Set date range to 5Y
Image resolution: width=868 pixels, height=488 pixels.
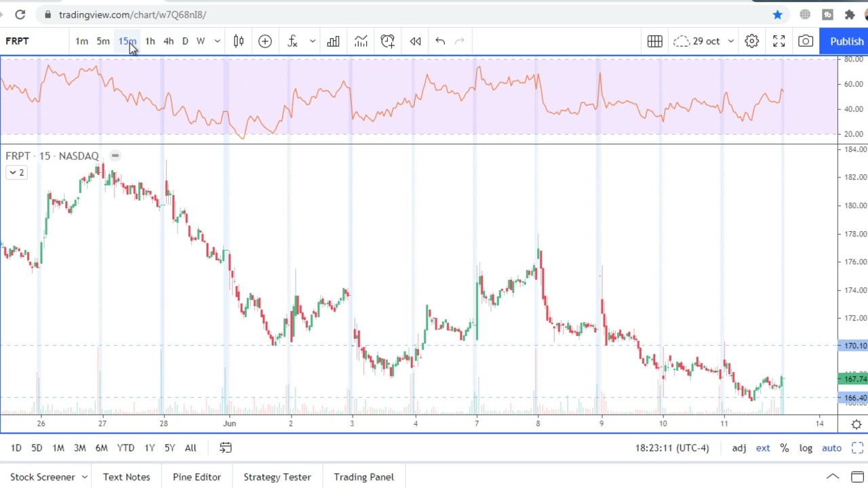(x=170, y=448)
